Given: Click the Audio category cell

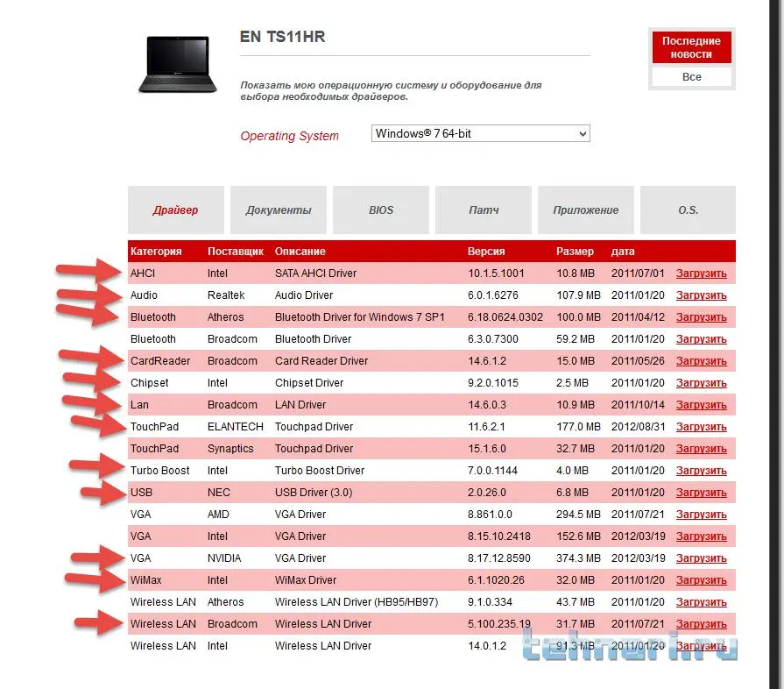Looking at the screenshot, I should [x=144, y=295].
